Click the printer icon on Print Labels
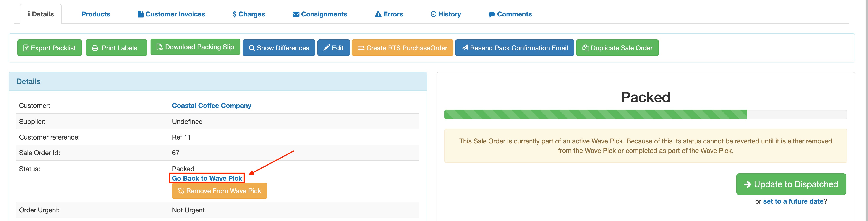868x221 pixels. click(95, 47)
